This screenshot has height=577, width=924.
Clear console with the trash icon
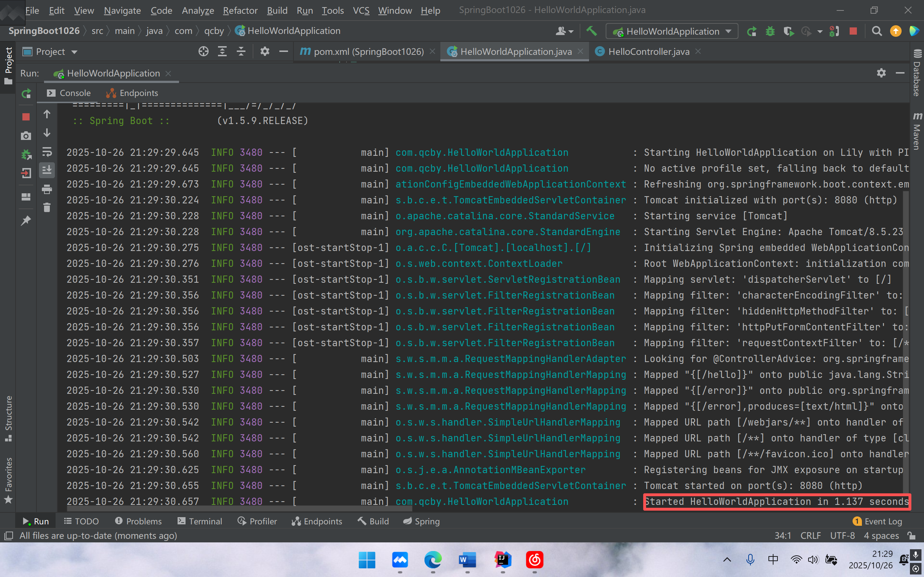click(x=47, y=208)
